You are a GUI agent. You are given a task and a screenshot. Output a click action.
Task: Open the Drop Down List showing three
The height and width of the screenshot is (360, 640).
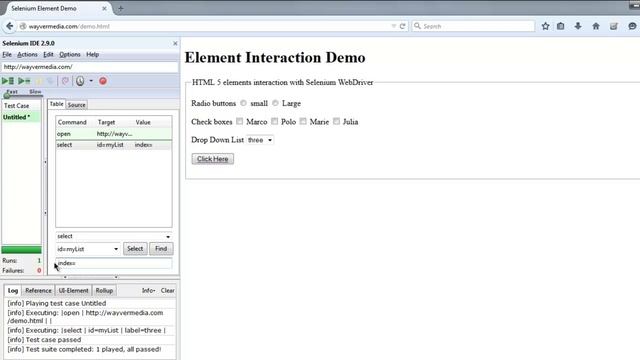(x=260, y=140)
